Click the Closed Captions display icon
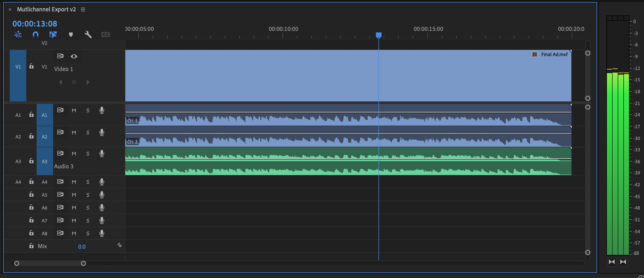Viewport: 644px width, 278px height. pos(106,34)
